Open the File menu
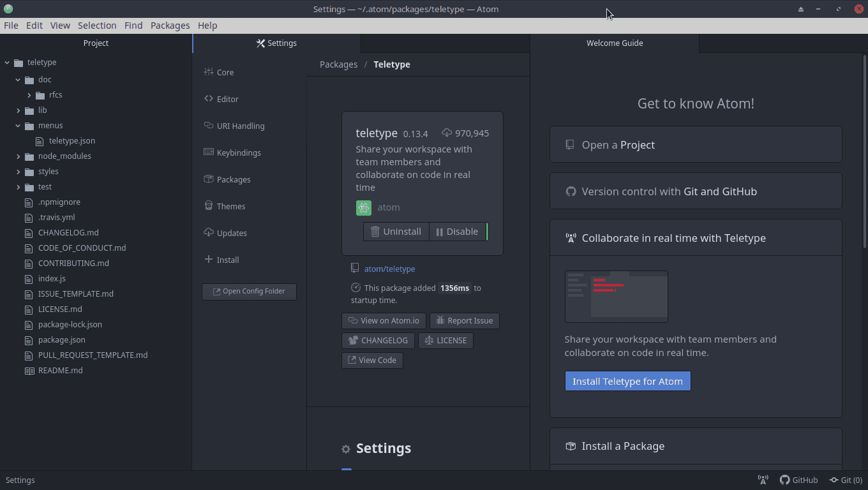The image size is (868, 490). click(11, 26)
